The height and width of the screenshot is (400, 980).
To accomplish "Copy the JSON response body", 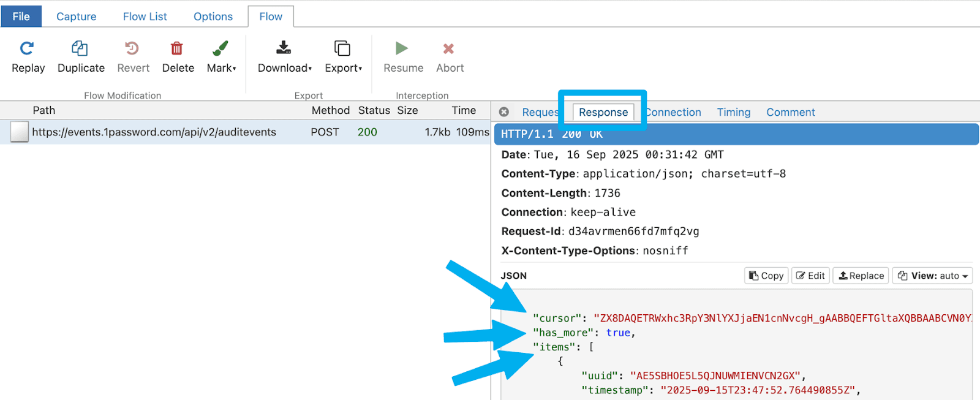I will point(766,276).
